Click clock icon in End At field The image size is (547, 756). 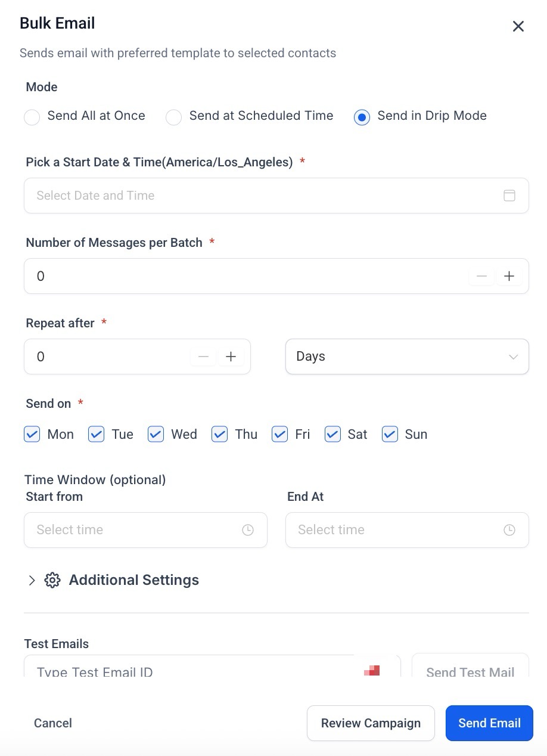[x=509, y=530]
